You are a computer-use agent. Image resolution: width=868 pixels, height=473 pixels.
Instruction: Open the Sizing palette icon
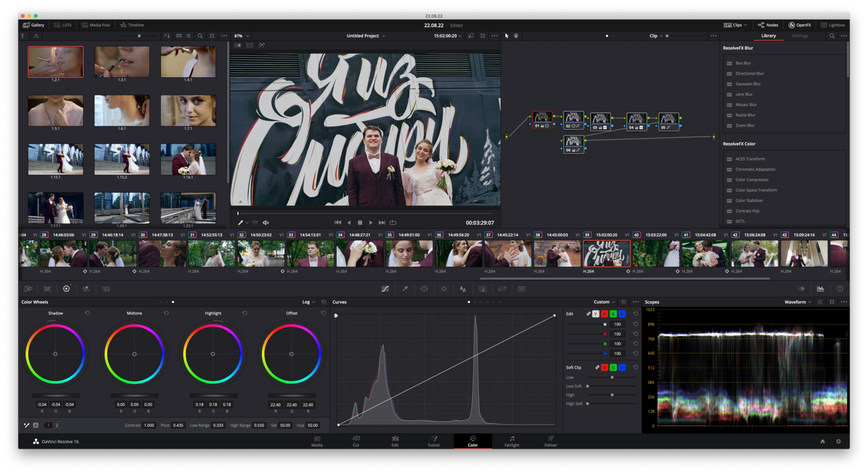click(x=502, y=289)
